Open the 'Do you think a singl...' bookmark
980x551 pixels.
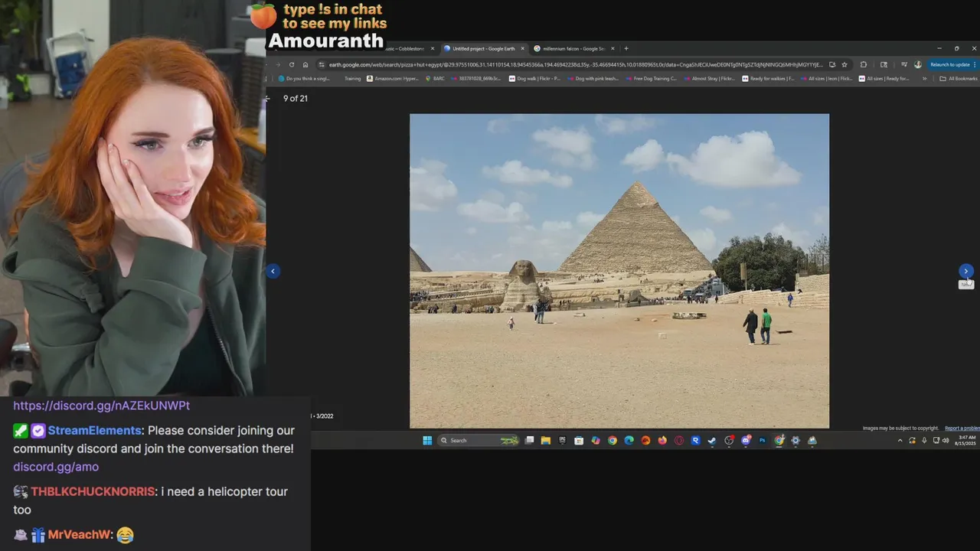[x=304, y=78]
